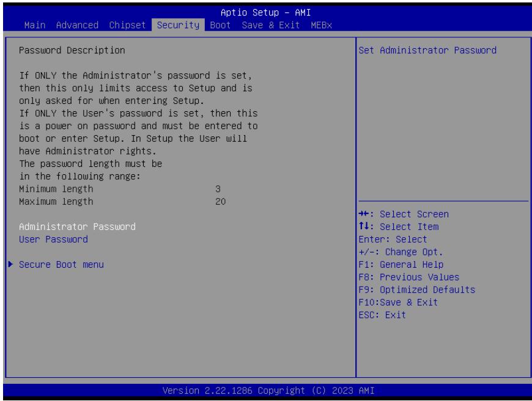The height and width of the screenshot is (401, 532).
Task: Click the left-right arrows Select Screen icon
Action: coord(364,214)
